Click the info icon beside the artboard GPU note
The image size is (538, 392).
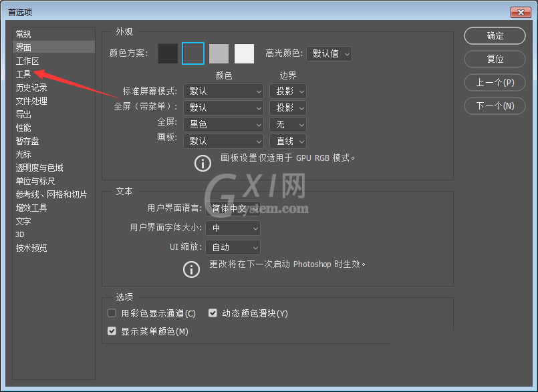[203, 163]
